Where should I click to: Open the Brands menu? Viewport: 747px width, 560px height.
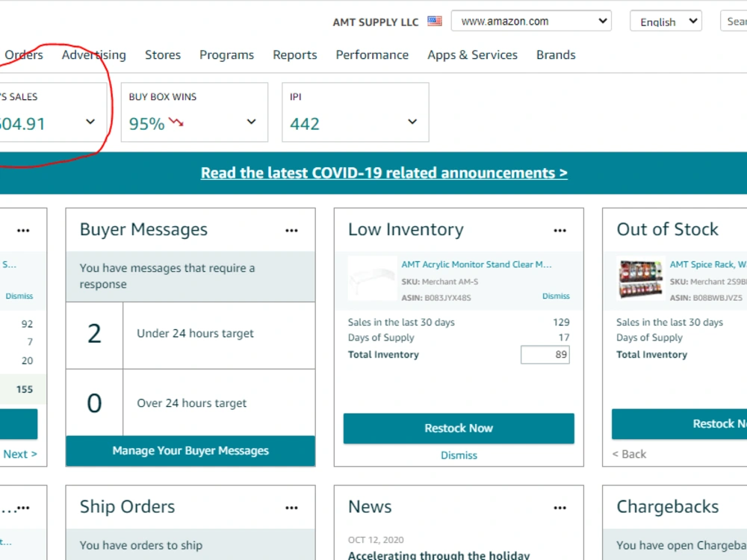pos(556,55)
